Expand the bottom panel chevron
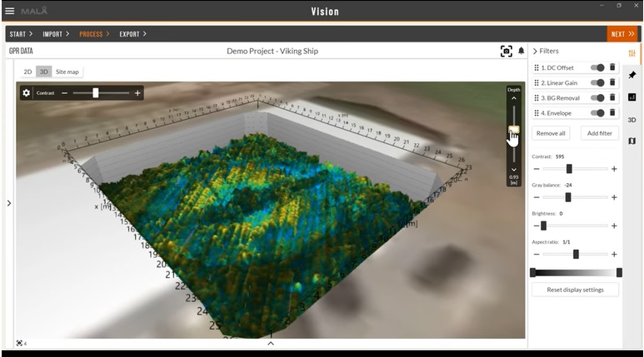 coord(271,343)
